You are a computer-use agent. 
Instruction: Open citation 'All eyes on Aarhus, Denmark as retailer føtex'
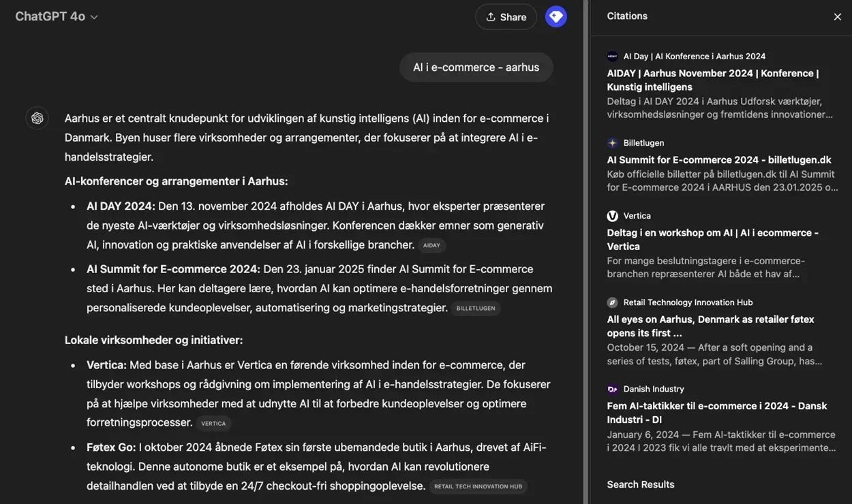[x=711, y=326]
